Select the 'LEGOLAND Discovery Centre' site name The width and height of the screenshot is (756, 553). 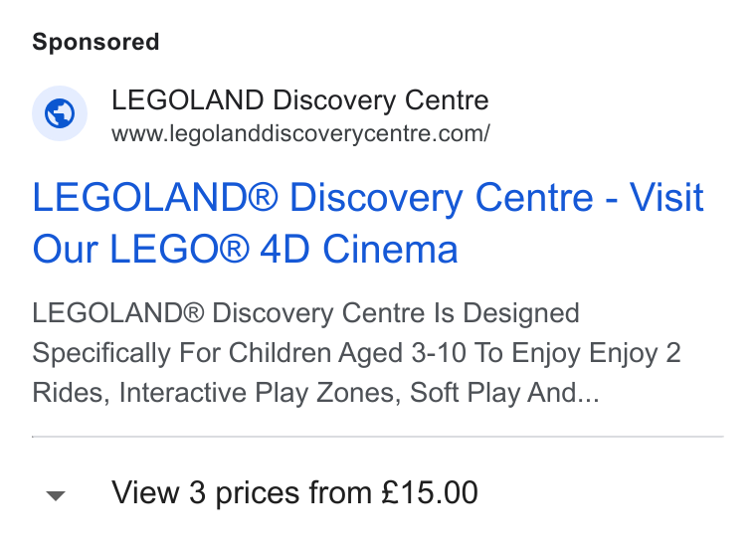[x=299, y=100]
